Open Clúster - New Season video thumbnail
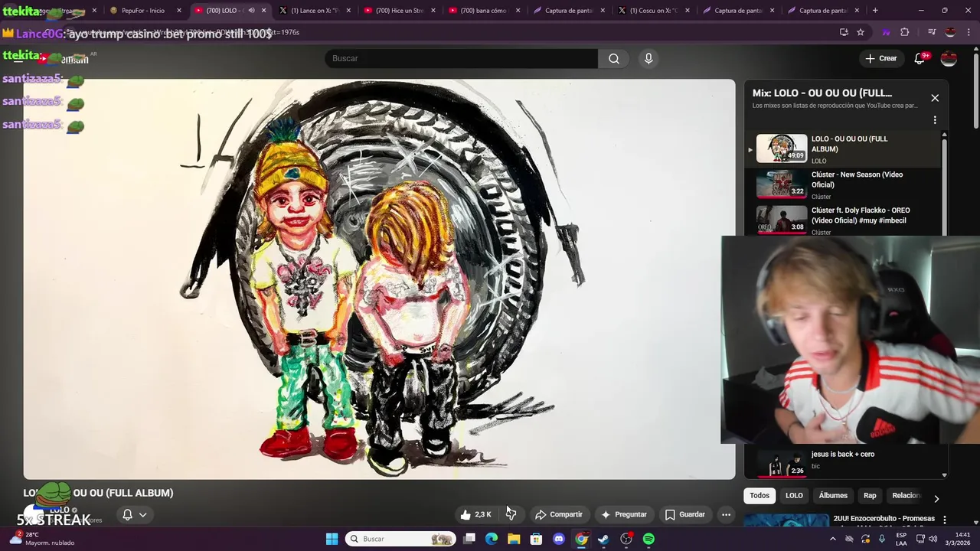Image resolution: width=980 pixels, height=551 pixels. pyautogui.click(x=782, y=184)
